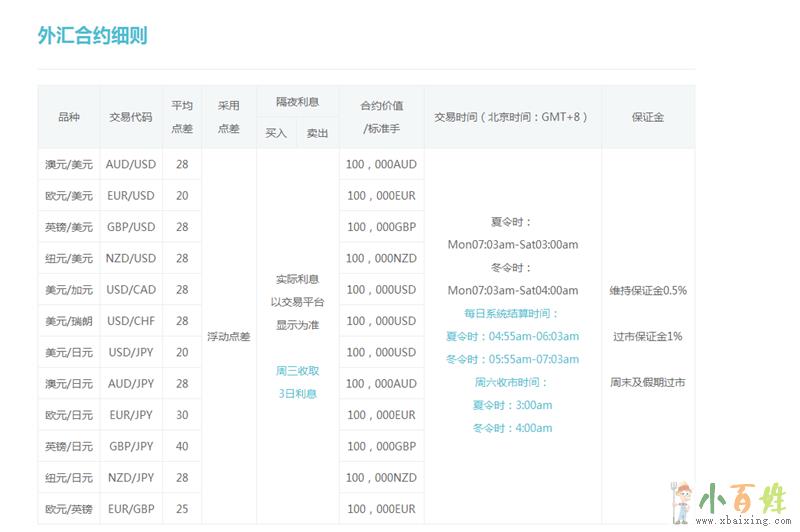Select the 品种 column header
Viewport: 800px width, 532px height.
69,117
